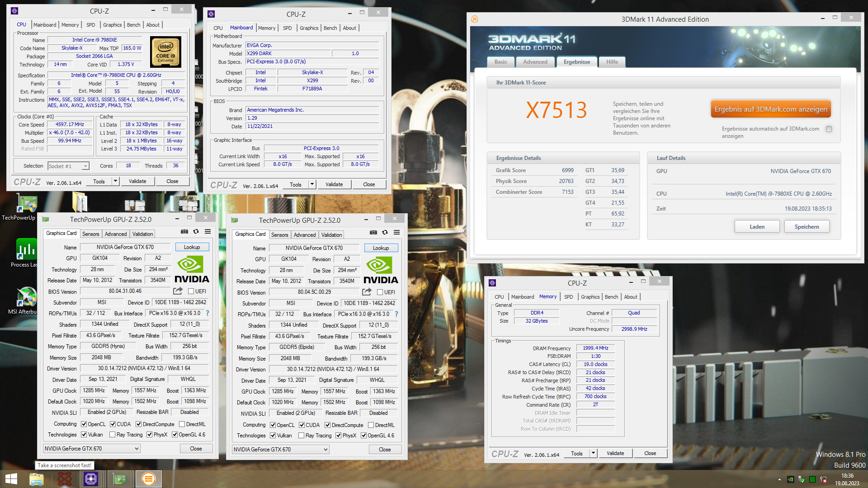Click bus interface question mark in right GPU-Z
The height and width of the screenshot is (488, 868).
tap(396, 314)
